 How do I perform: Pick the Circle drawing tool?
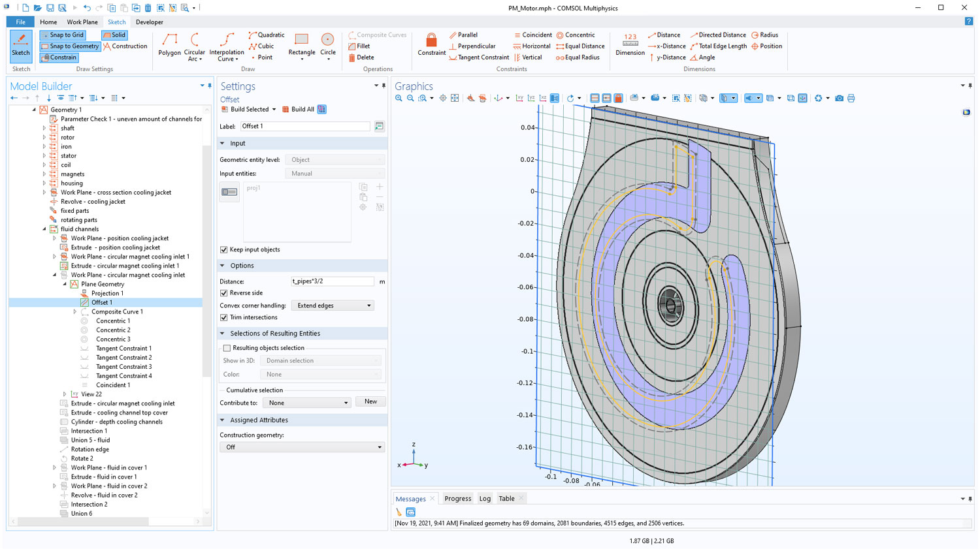(328, 45)
